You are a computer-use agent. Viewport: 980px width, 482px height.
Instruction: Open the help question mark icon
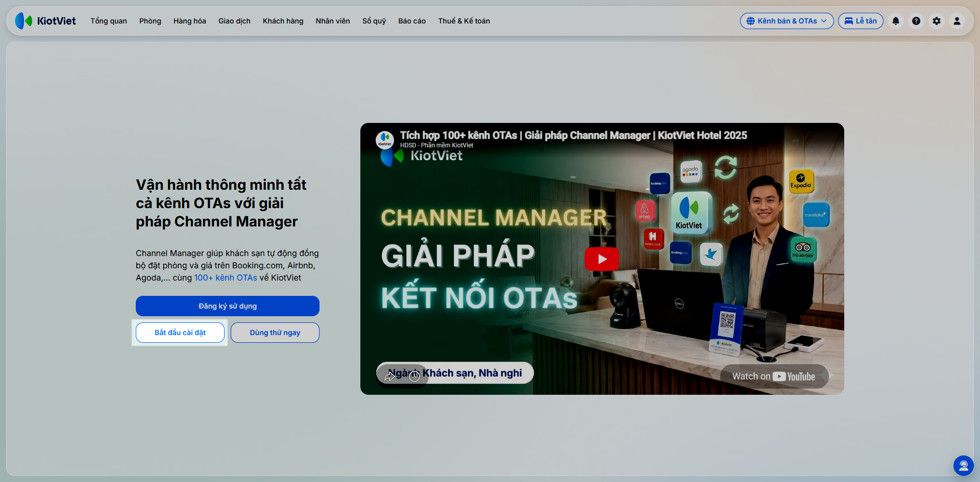point(916,21)
